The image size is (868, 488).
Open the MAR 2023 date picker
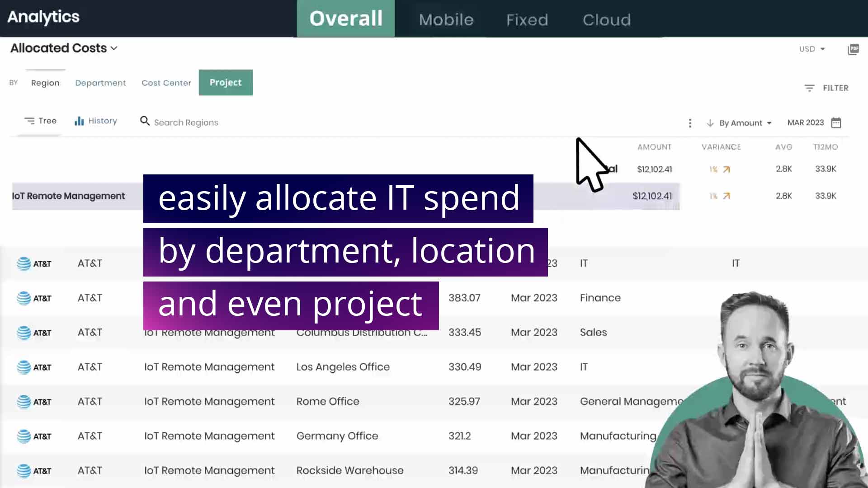point(814,122)
